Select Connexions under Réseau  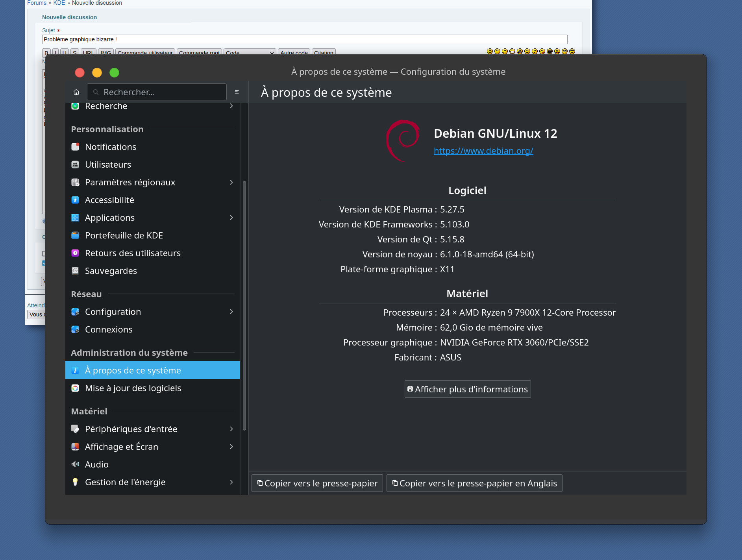109,329
